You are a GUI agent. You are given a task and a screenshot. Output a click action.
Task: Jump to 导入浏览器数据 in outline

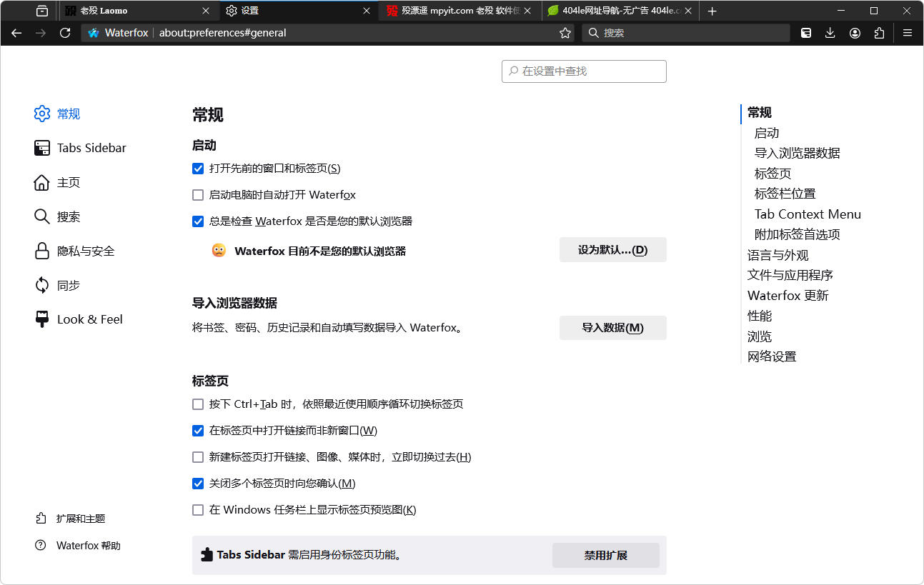[798, 153]
